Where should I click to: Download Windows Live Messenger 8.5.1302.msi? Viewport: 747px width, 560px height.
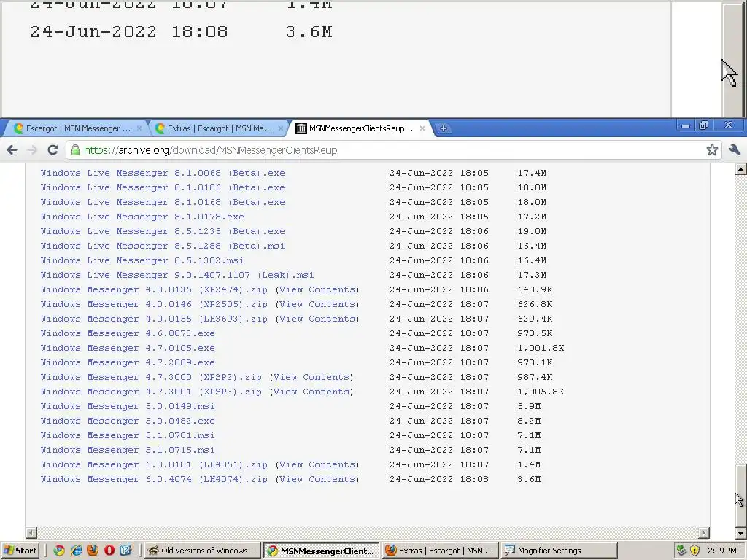(142, 260)
